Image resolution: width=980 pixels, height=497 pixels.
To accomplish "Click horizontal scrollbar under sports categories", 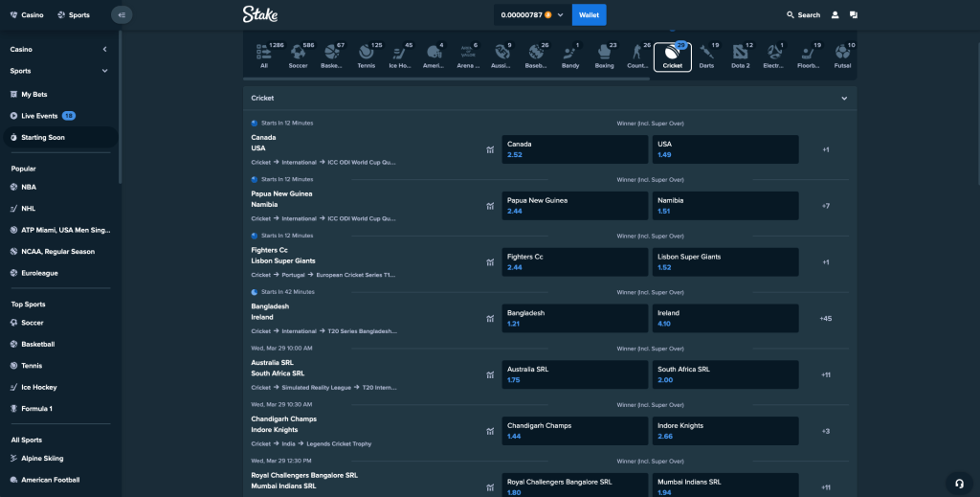I will point(446,79).
